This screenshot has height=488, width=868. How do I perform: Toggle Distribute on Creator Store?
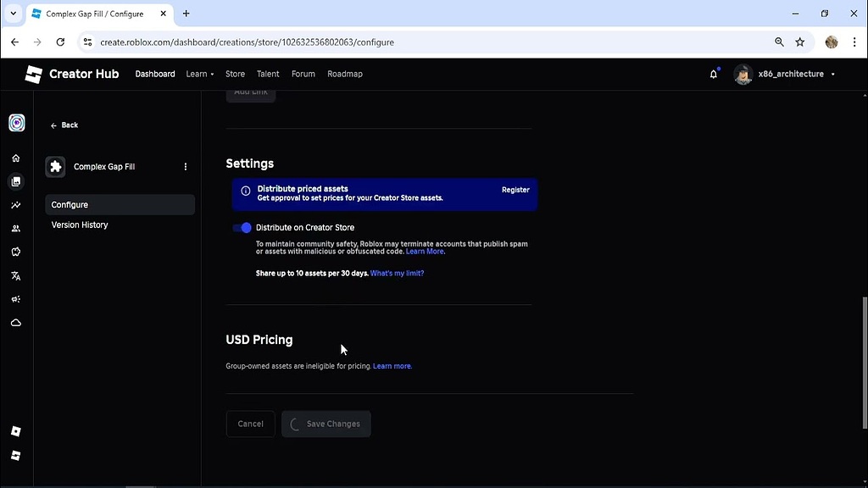(x=242, y=227)
